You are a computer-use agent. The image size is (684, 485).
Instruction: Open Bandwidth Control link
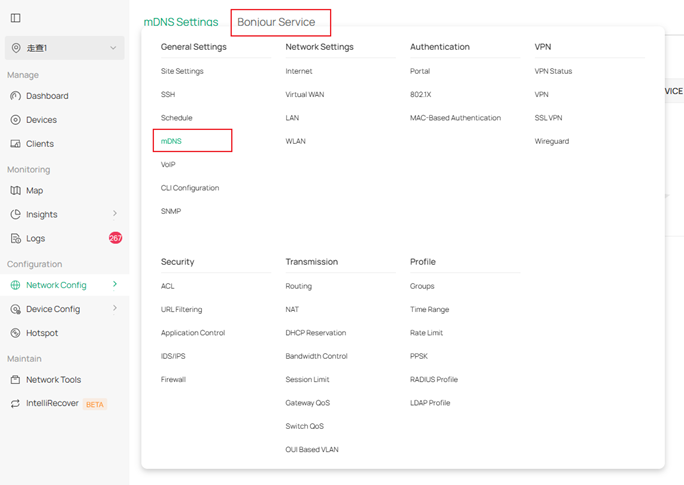coord(316,356)
